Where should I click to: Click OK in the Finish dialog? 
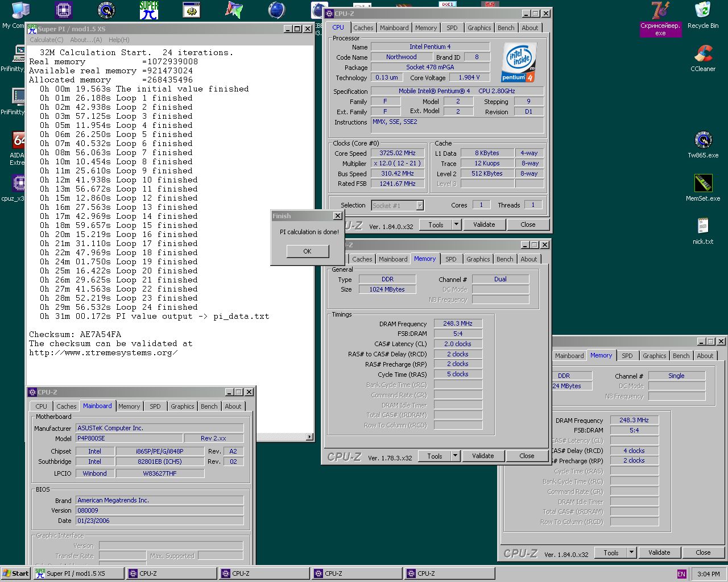tap(307, 251)
